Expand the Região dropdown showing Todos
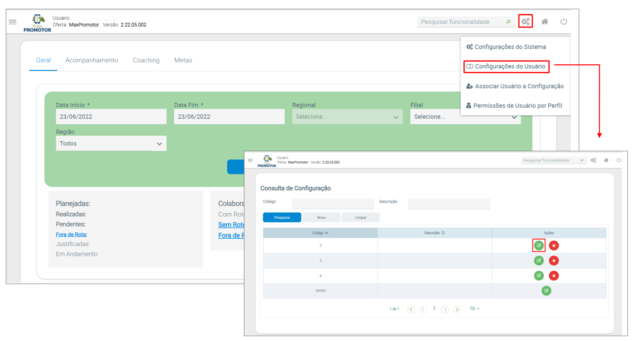This screenshot has width=644, height=341. (111, 143)
